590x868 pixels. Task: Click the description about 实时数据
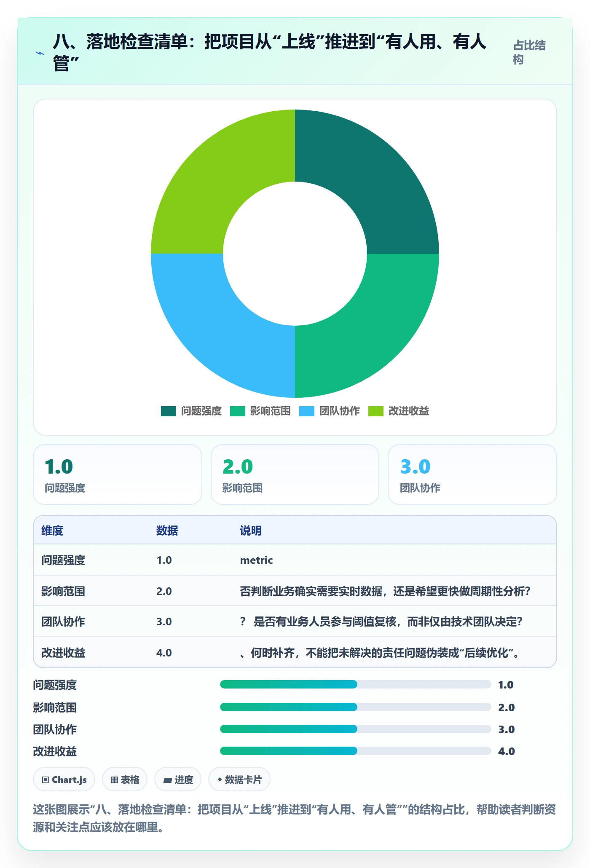pos(385,591)
